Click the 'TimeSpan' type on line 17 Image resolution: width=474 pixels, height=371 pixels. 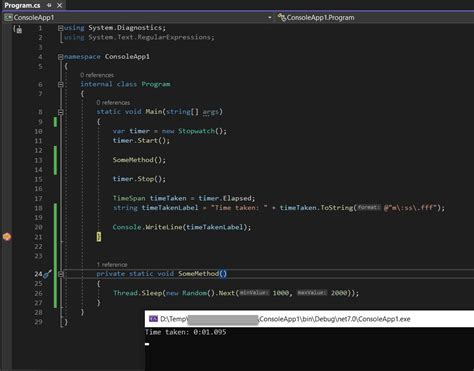point(129,198)
